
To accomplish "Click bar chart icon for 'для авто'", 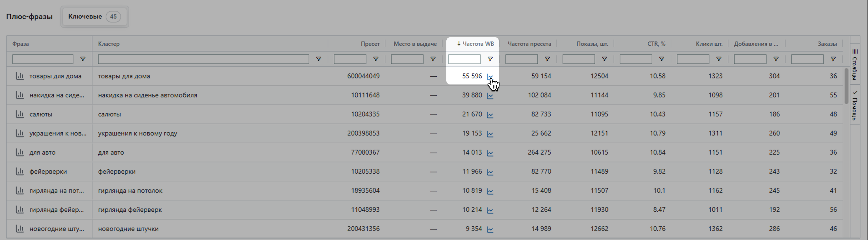I will (20, 152).
